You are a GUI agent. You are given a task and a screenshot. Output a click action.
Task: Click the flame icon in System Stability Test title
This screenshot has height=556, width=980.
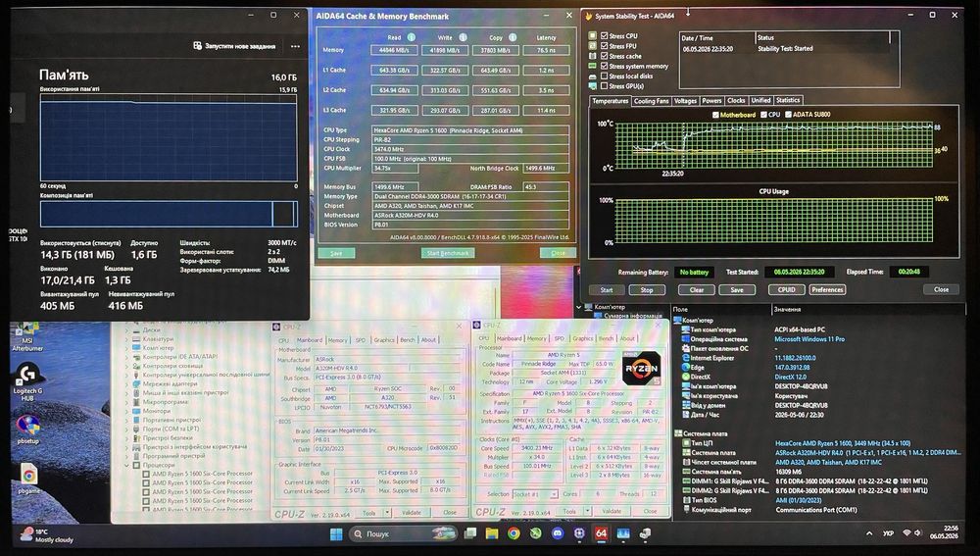[x=588, y=17]
